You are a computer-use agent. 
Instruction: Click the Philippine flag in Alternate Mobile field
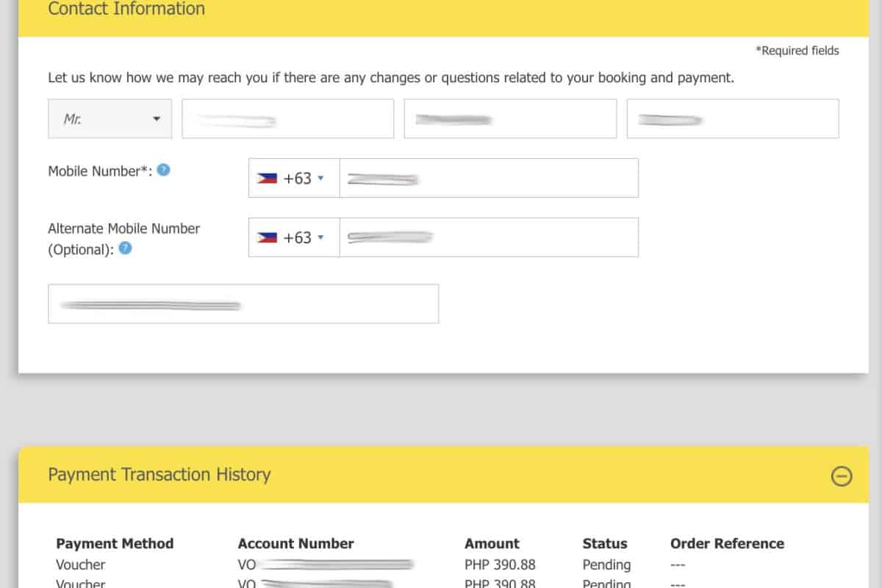point(266,238)
